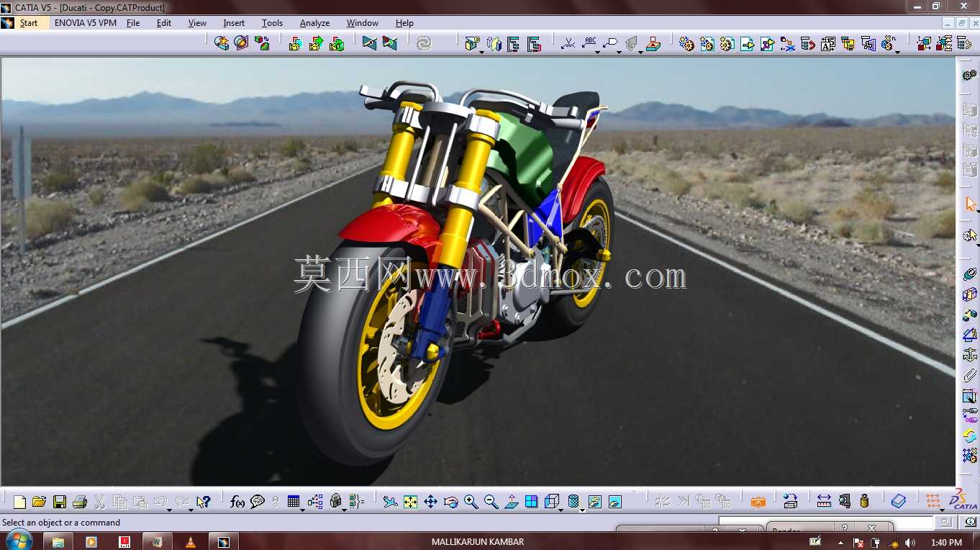
Task: Select the Pan arrows tool
Action: pos(430,502)
